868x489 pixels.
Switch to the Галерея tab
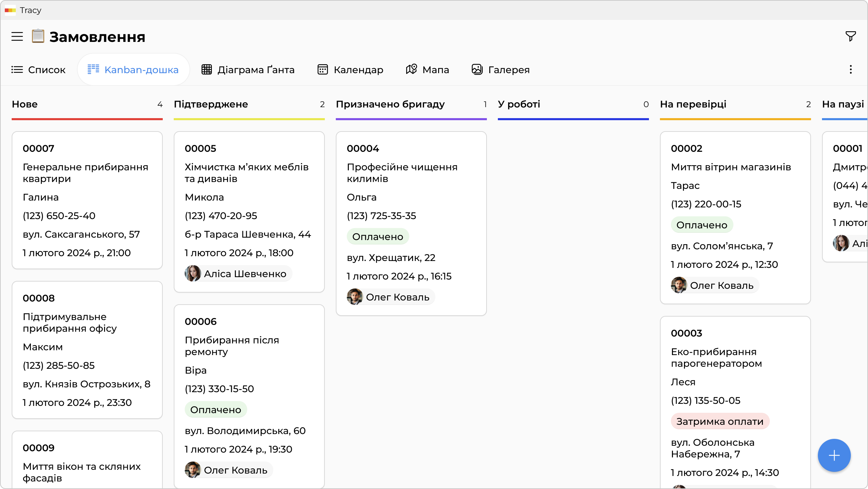[x=500, y=70]
